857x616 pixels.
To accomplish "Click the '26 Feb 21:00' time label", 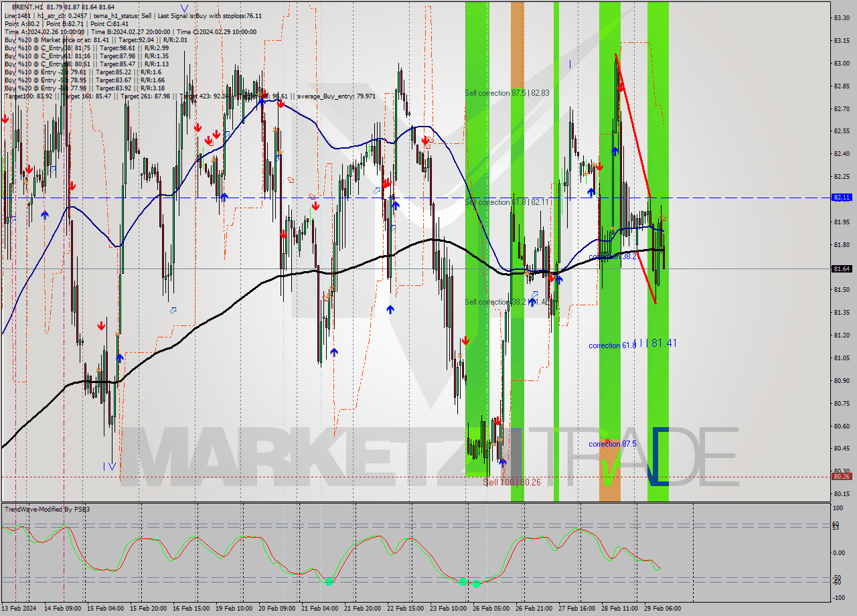I will pyautogui.click(x=534, y=608).
